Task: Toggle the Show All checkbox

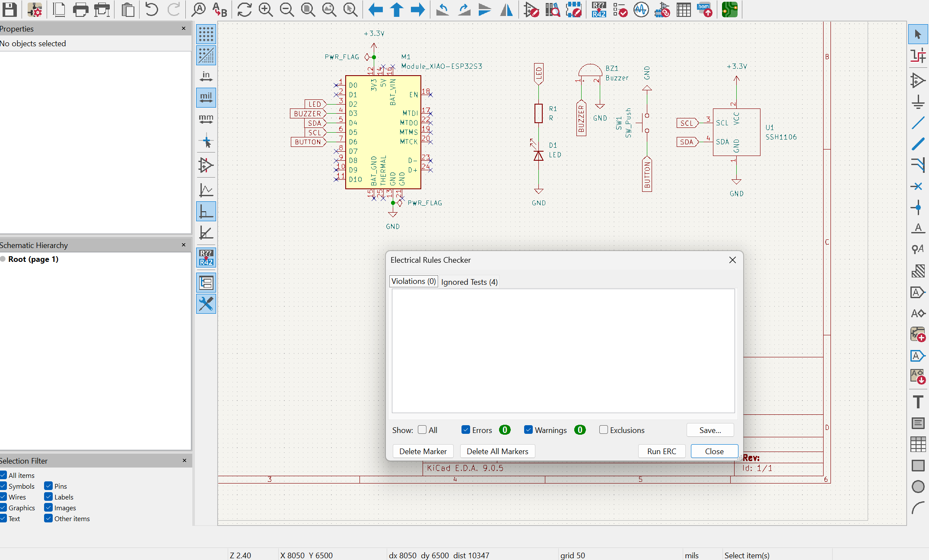Action: click(422, 430)
